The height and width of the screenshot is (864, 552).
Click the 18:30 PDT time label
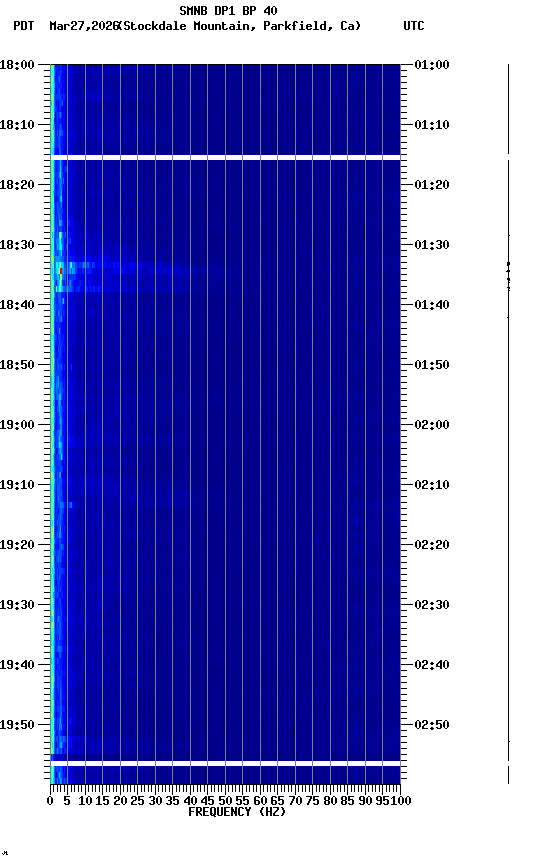(17, 245)
